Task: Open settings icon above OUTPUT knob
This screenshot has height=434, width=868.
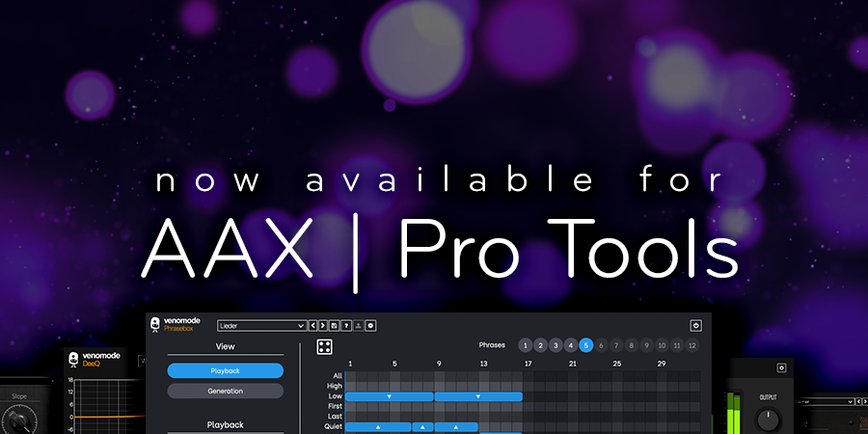Action: [x=781, y=367]
